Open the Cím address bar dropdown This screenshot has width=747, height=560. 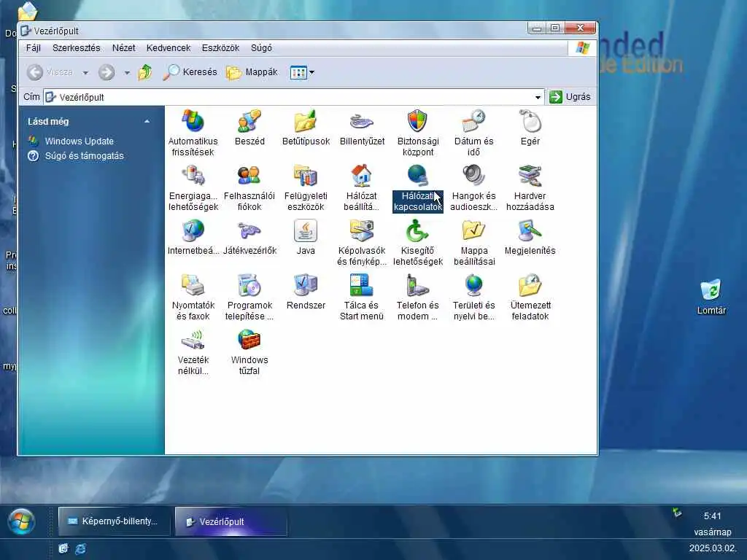(538, 97)
